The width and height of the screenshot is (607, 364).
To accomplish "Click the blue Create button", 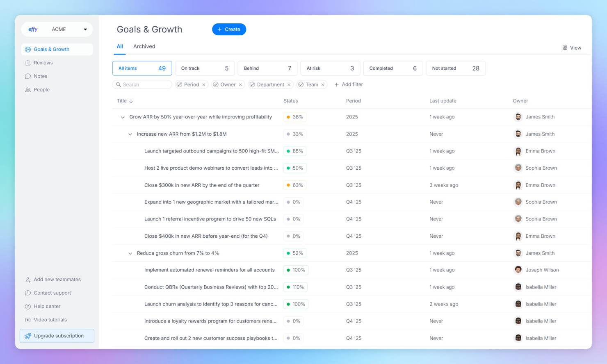I will tap(229, 30).
